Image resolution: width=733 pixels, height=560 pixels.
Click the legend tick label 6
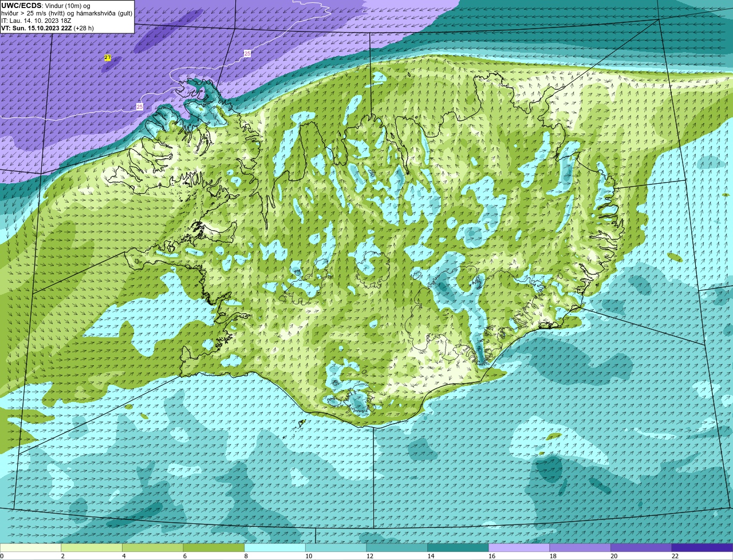coord(186,556)
